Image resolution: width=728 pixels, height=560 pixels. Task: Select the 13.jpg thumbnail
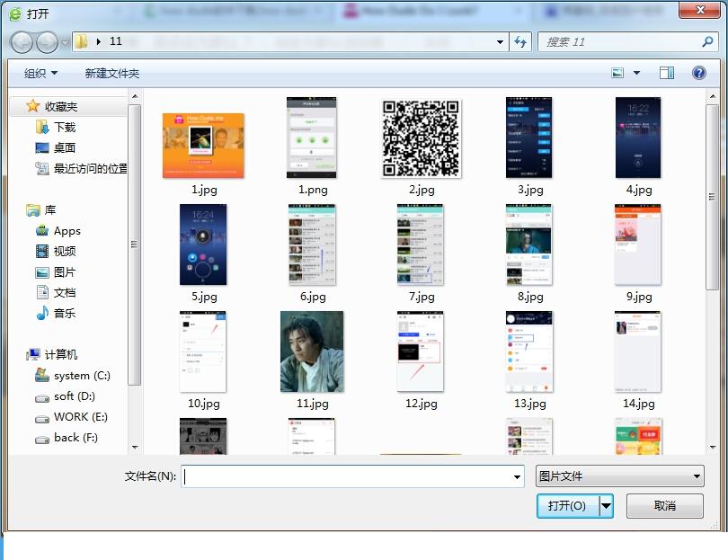point(529,351)
